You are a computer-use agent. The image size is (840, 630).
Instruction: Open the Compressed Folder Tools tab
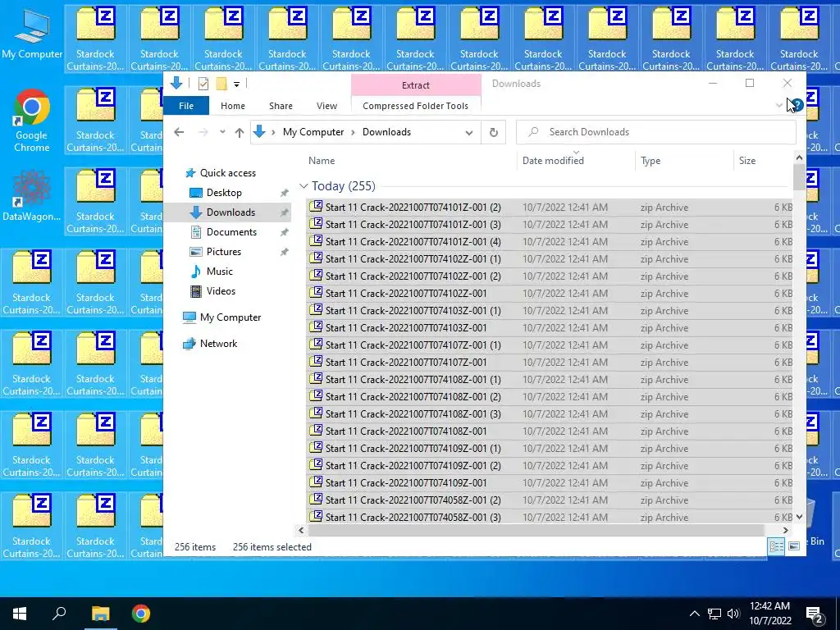click(415, 106)
